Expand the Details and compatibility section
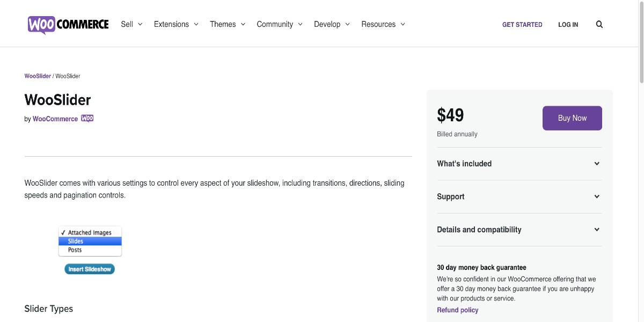 click(x=519, y=230)
